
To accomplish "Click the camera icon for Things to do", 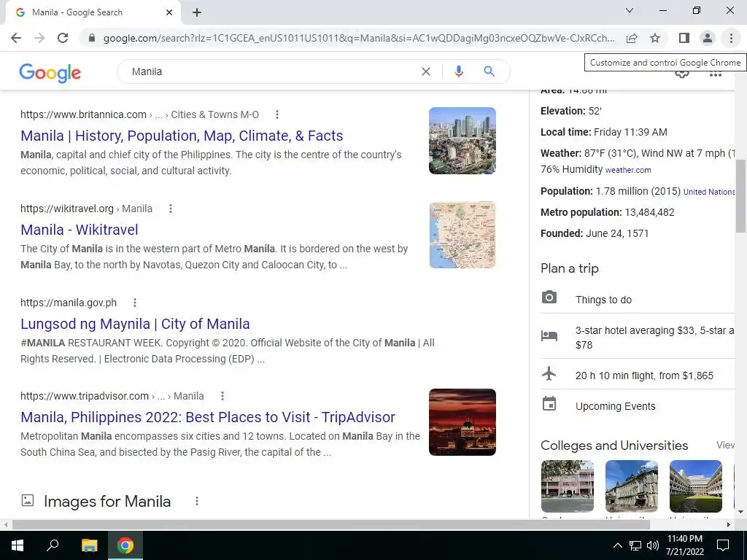I will coord(549,297).
